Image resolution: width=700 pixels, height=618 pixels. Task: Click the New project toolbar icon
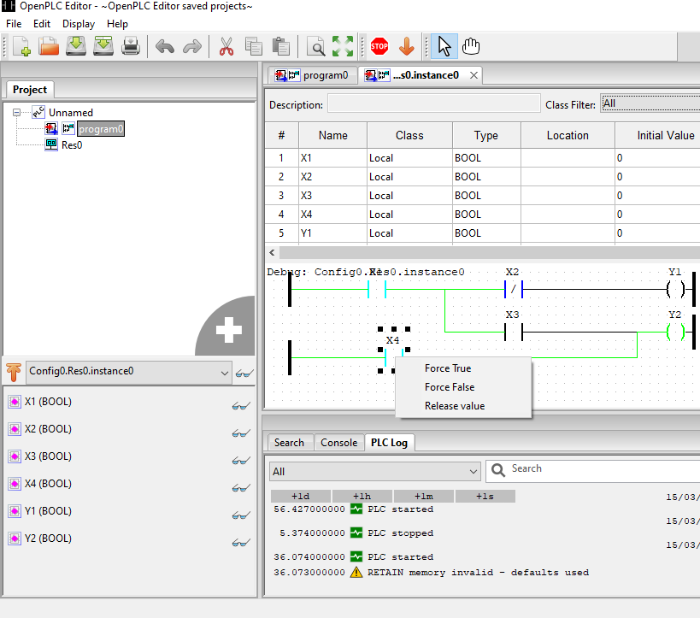click(x=21, y=46)
